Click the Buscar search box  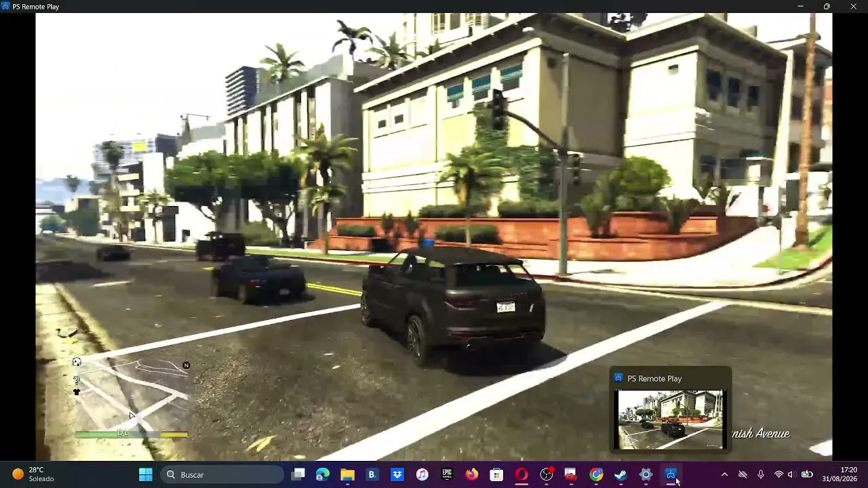[222, 474]
